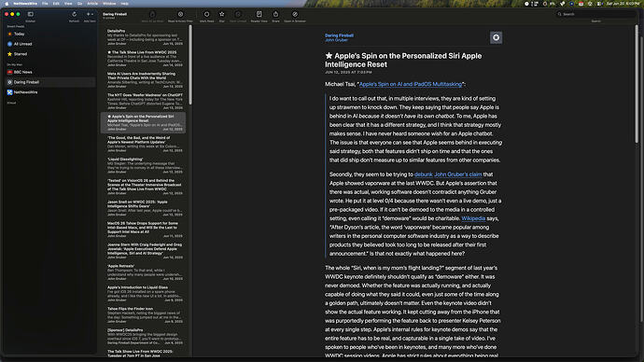Toggle Reader View
Image resolution: width=644 pixels, height=362 pixels.
[259, 14]
